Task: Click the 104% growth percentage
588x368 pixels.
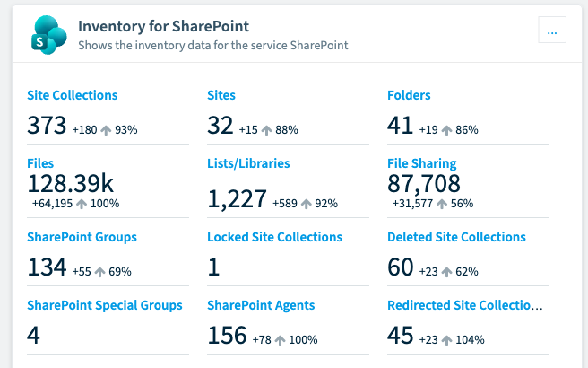Action: [470, 340]
